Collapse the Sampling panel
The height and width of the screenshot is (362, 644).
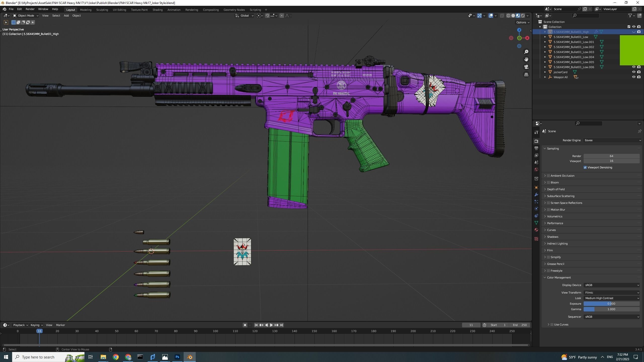click(x=553, y=149)
